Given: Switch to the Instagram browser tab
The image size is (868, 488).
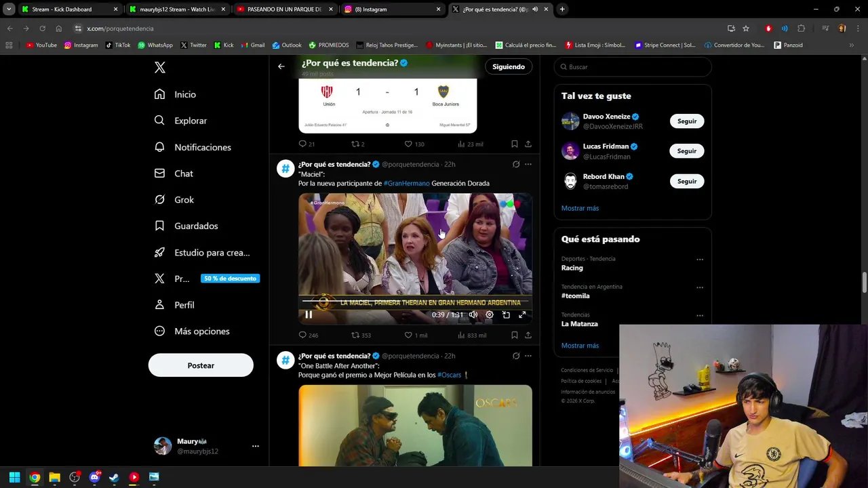Looking at the screenshot, I should click(x=392, y=9).
